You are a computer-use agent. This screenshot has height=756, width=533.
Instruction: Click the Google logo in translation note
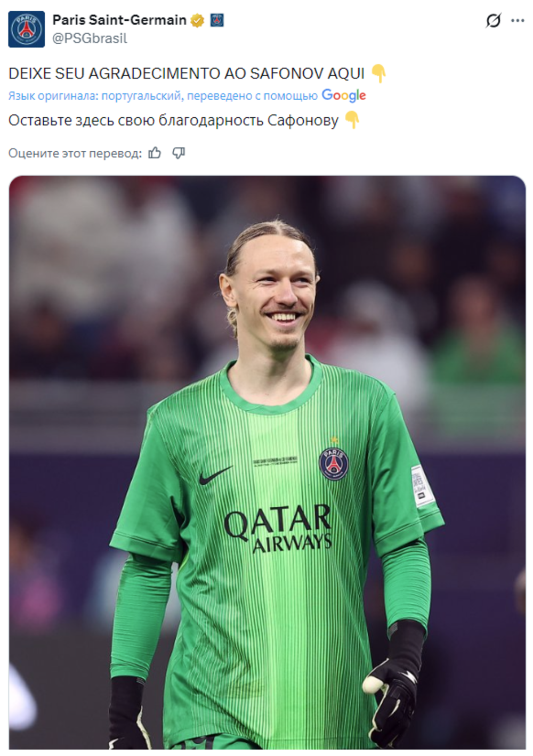[x=344, y=96]
